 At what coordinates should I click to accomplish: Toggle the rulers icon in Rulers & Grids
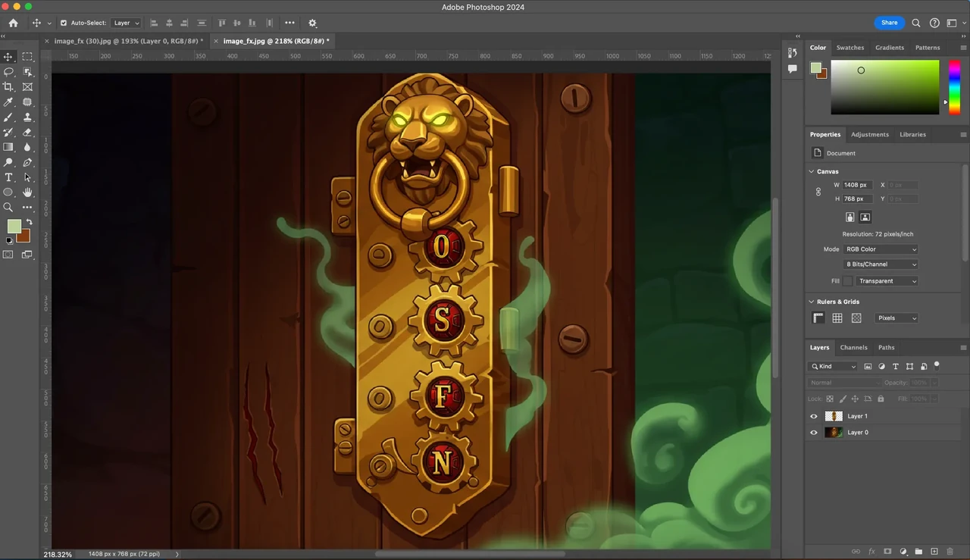[818, 318]
